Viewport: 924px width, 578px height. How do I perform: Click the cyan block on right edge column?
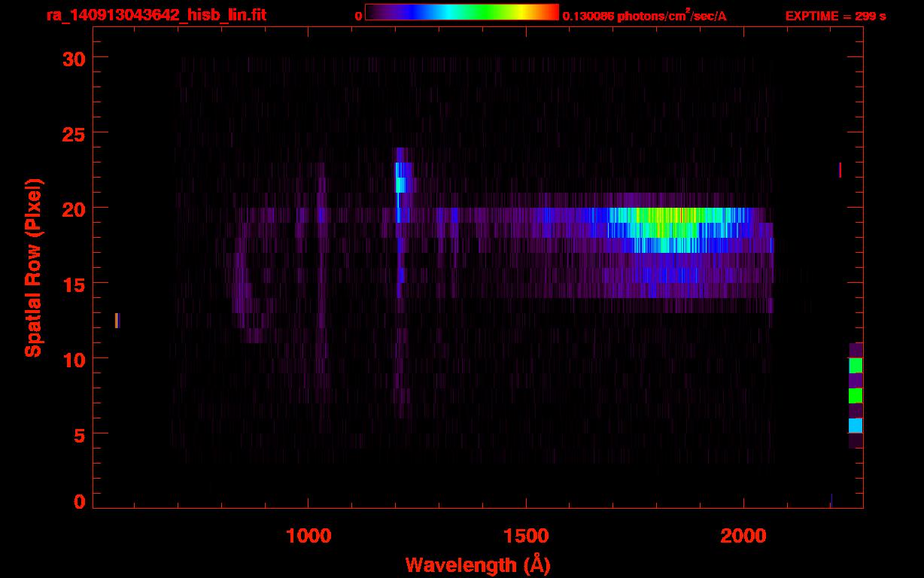856,425
